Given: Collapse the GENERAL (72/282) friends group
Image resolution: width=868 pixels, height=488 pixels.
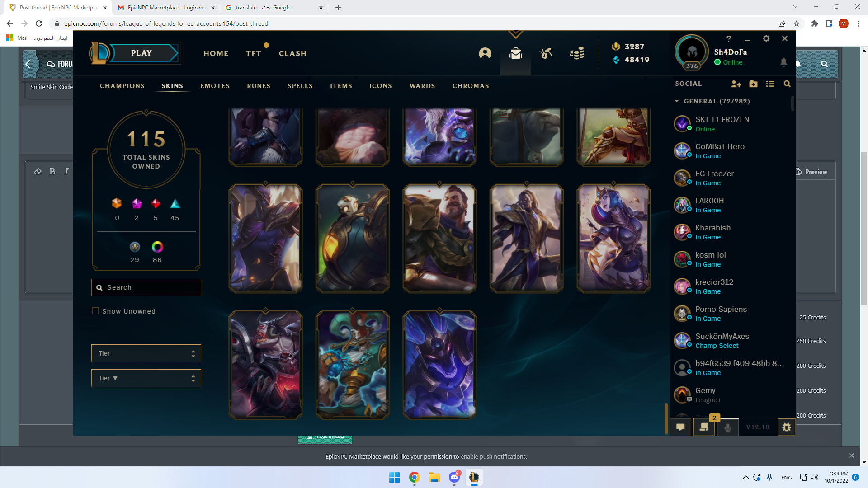Looking at the screenshot, I should click(x=712, y=101).
